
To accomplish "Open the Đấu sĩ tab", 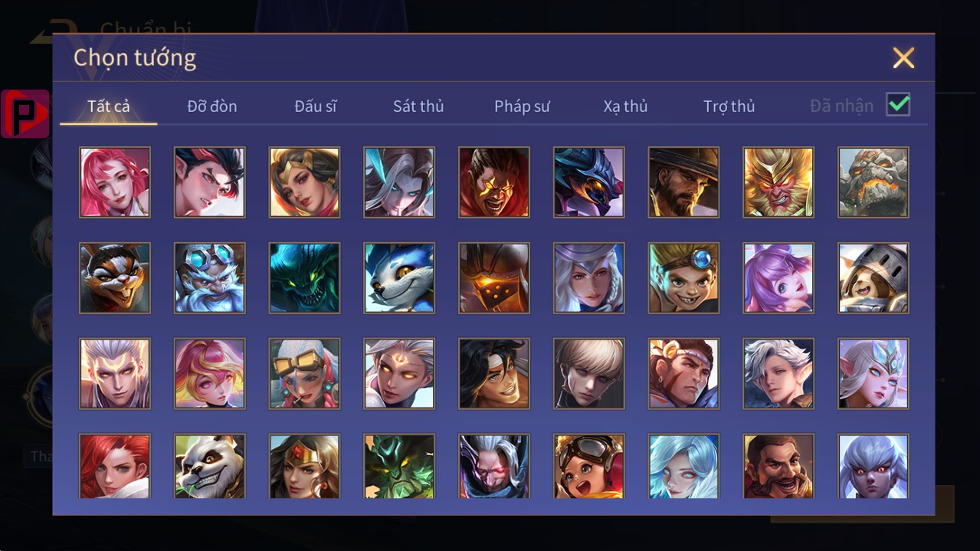I will click(x=316, y=106).
